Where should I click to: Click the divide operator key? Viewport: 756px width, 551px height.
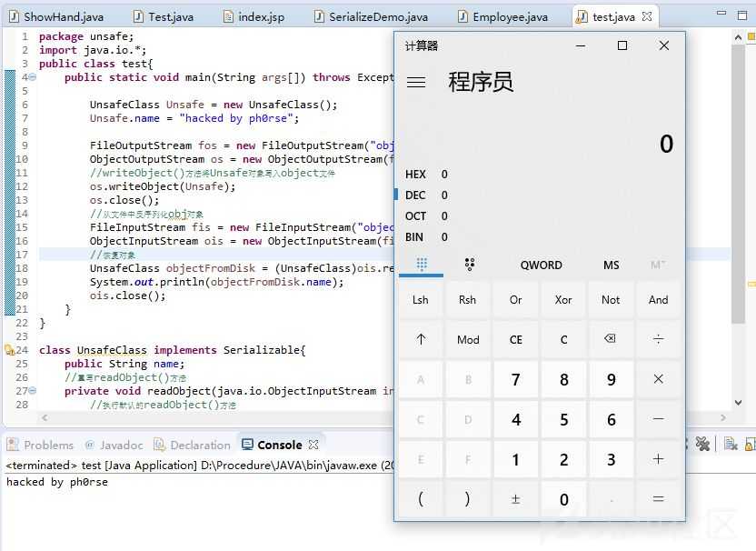[x=658, y=339]
